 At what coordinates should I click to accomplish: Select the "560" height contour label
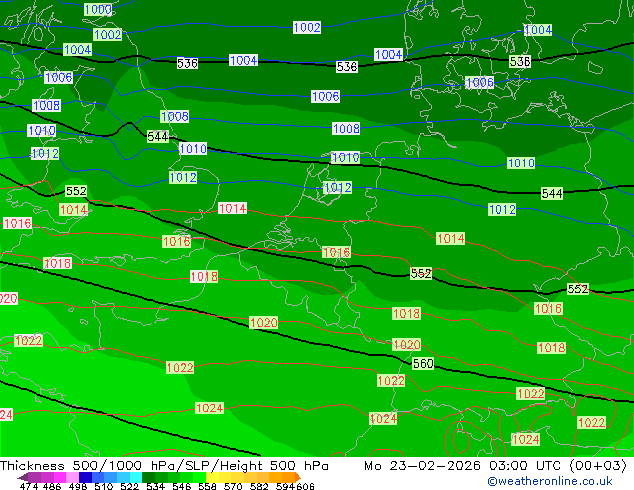423,363
